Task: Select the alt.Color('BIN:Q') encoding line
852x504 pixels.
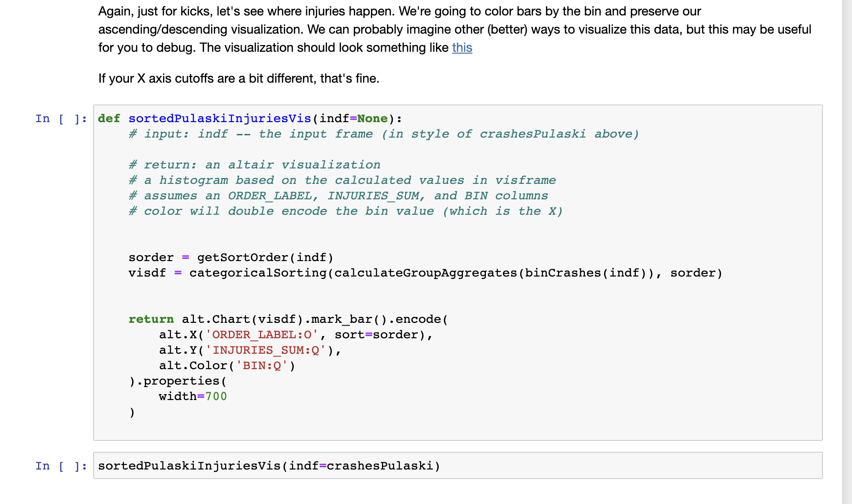Action: pos(227,365)
